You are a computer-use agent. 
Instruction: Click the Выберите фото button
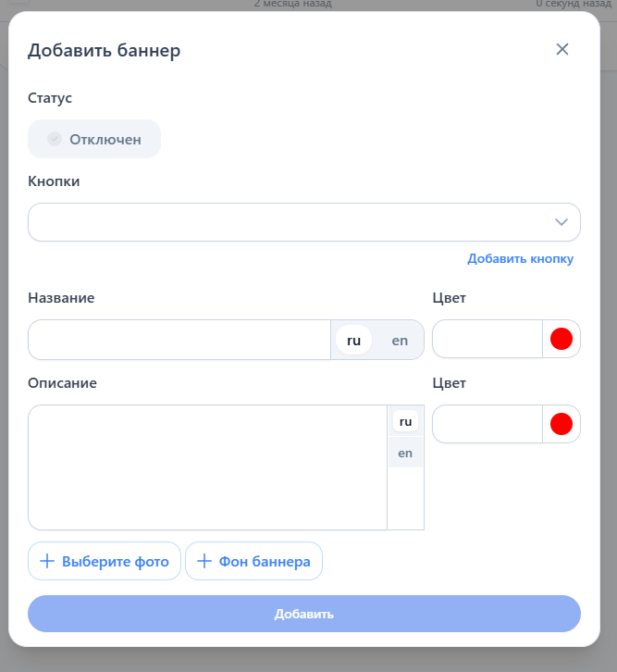[x=105, y=561]
